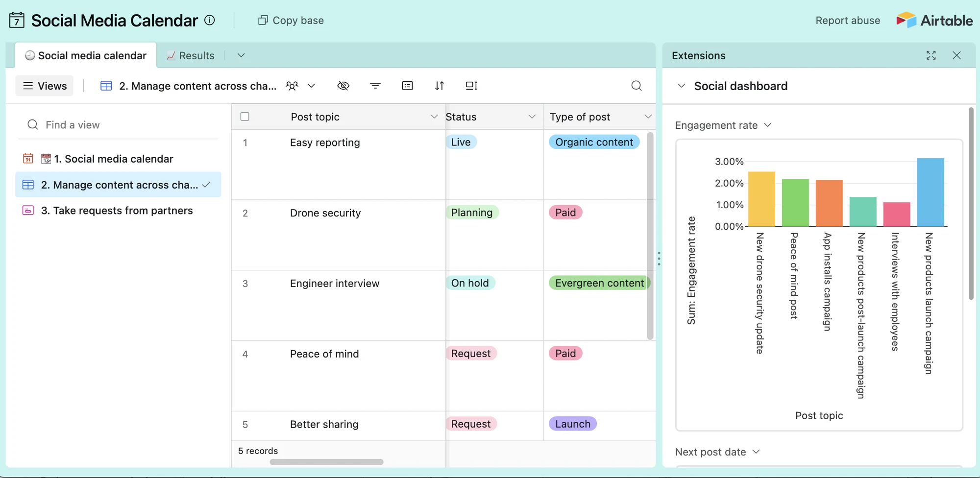Click Report abuse link
The height and width of the screenshot is (478, 980).
coord(848,20)
